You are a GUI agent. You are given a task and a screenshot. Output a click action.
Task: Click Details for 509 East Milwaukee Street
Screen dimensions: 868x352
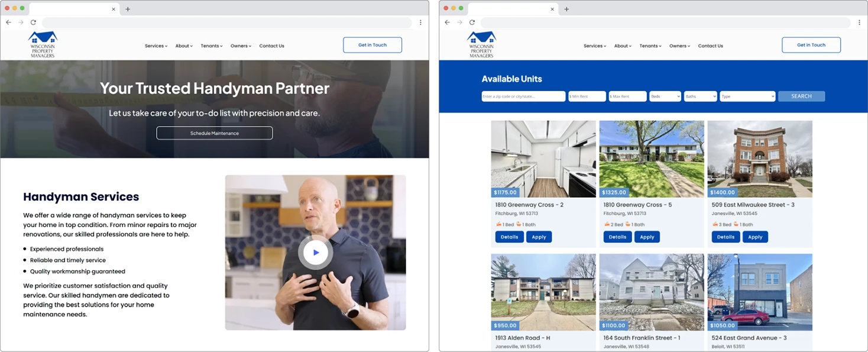coord(726,237)
